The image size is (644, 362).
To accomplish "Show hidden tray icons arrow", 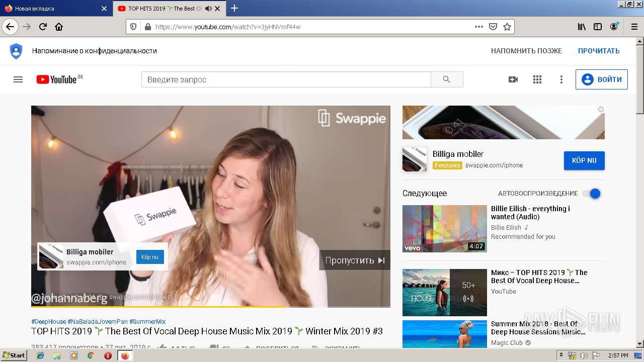I will point(561,355).
